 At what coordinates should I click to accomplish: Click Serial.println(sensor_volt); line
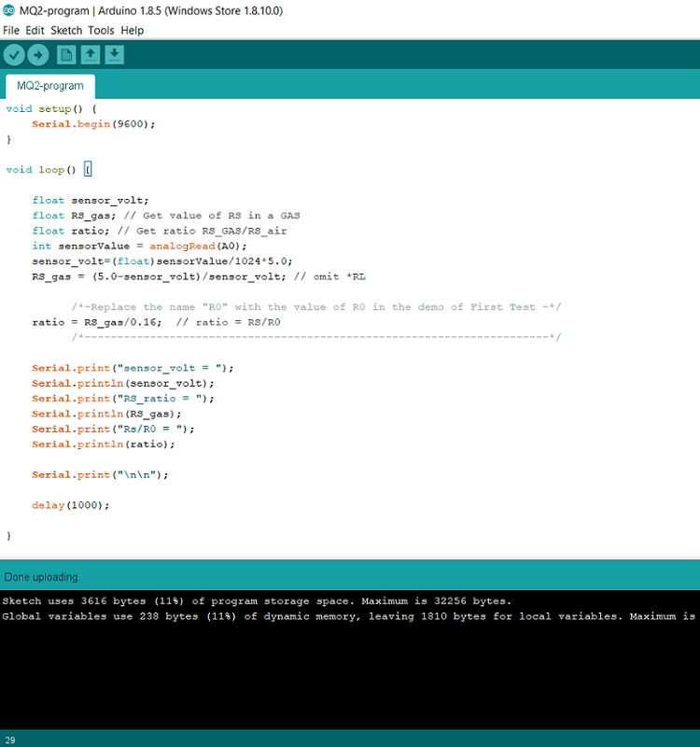(123, 384)
